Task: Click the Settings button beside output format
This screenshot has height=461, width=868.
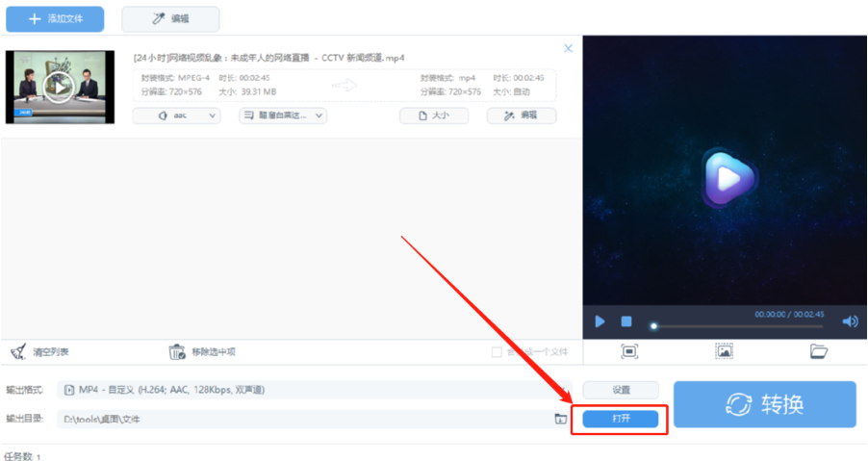Action: [x=621, y=390]
